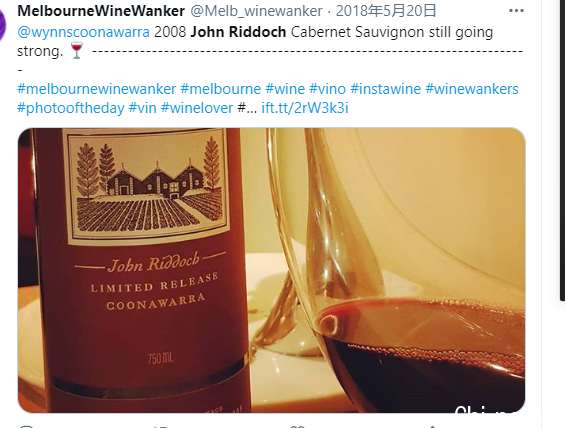Open the @Melb_winewanker handle
The height and width of the screenshot is (428, 565).
pyautogui.click(x=256, y=11)
